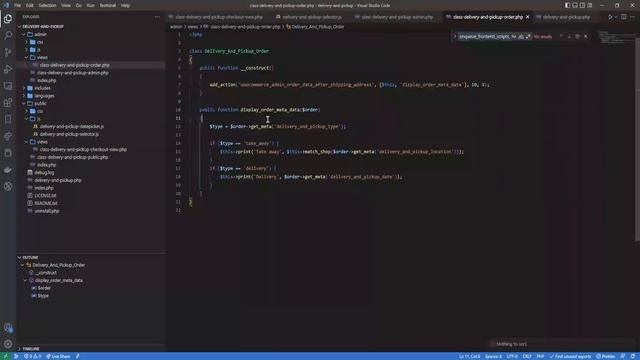
Task: Open the Selection menu
Action: click(47, 5)
